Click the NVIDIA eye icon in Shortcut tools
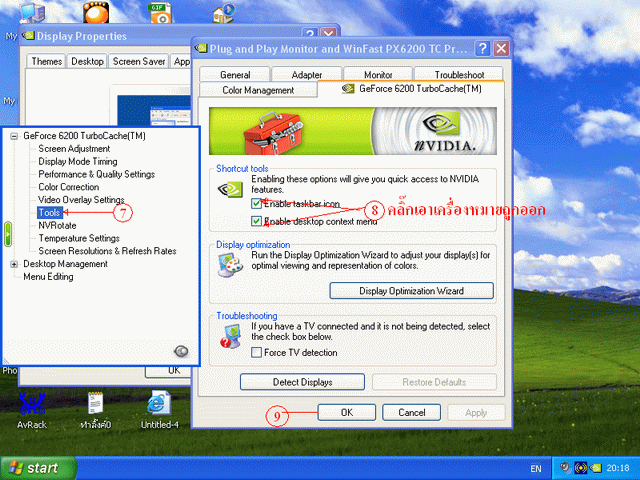Image resolution: width=640 pixels, height=480 pixels. (x=230, y=189)
